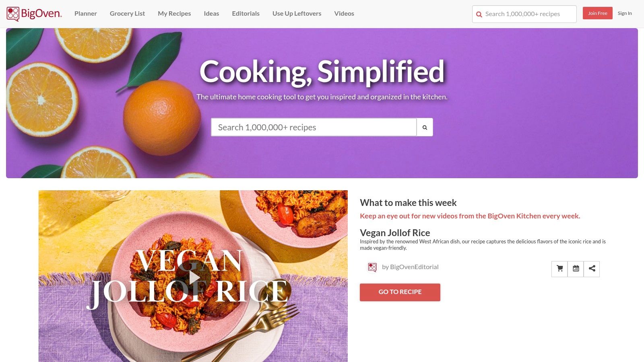The height and width of the screenshot is (362, 644).
Task: Focus the hero recipe search field
Action: click(314, 127)
